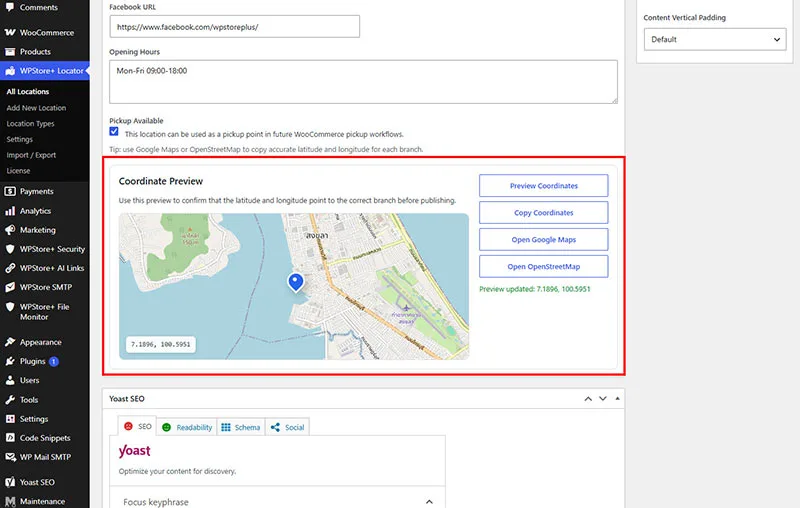Click the Tools wrench icon
The width and height of the screenshot is (800, 508).
[x=10, y=400]
